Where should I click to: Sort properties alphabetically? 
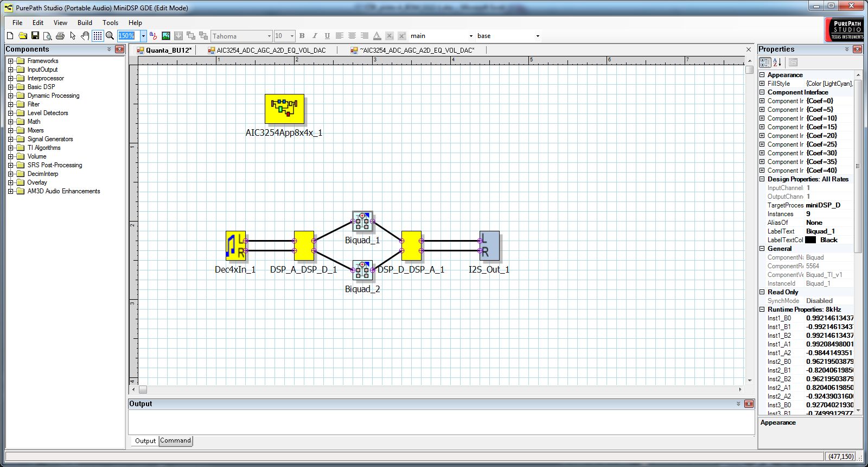click(777, 62)
